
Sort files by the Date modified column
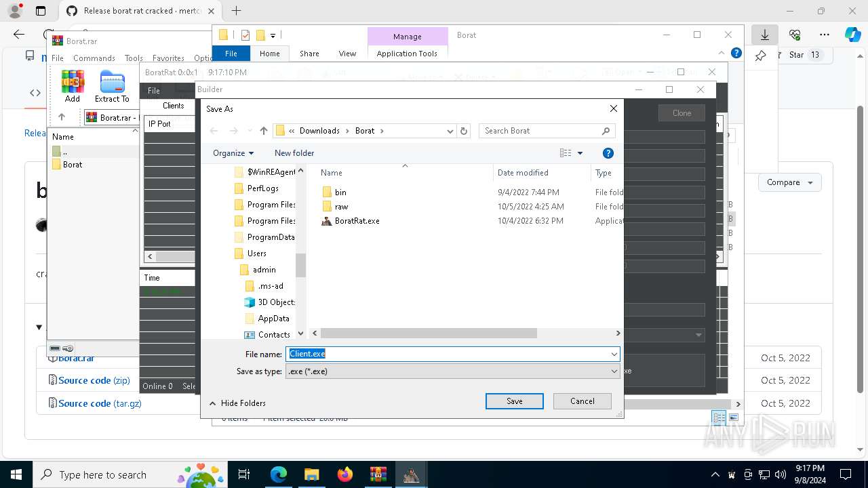pyautogui.click(x=523, y=173)
